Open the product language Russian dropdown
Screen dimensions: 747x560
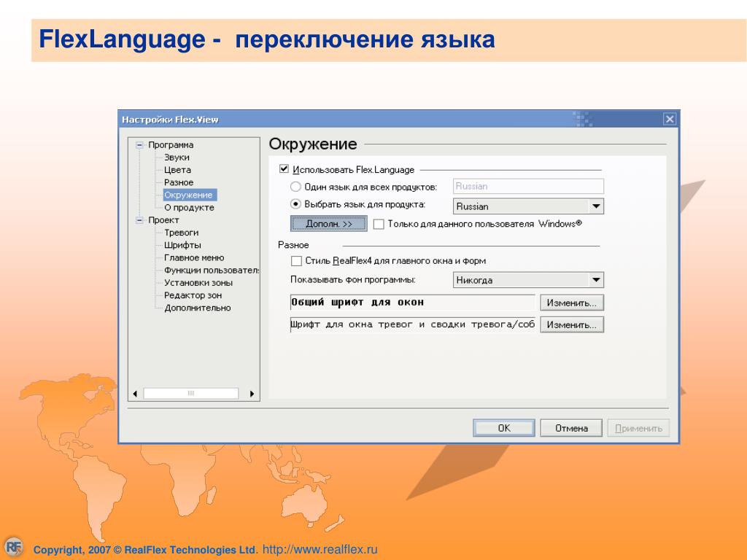528,206
